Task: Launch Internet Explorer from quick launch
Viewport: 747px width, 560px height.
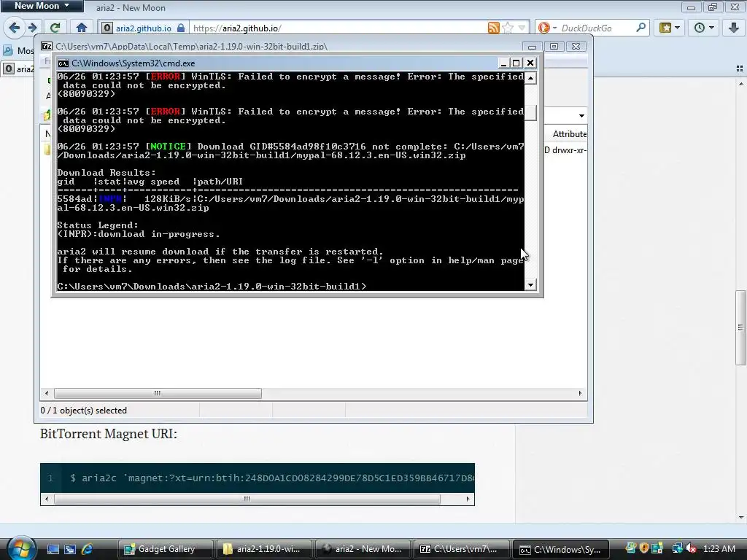Action: [x=88, y=549]
